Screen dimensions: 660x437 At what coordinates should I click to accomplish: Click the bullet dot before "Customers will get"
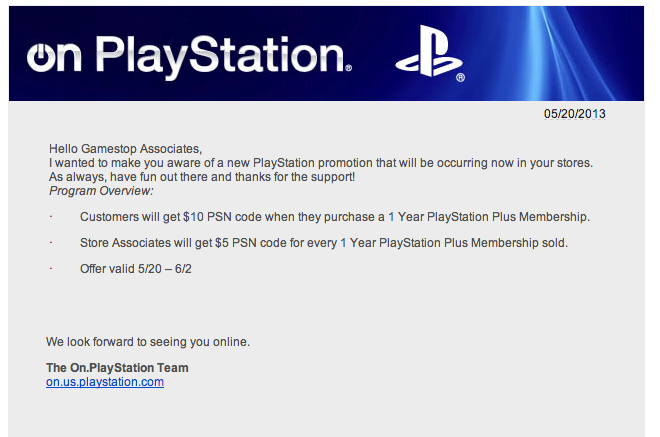tap(51, 217)
